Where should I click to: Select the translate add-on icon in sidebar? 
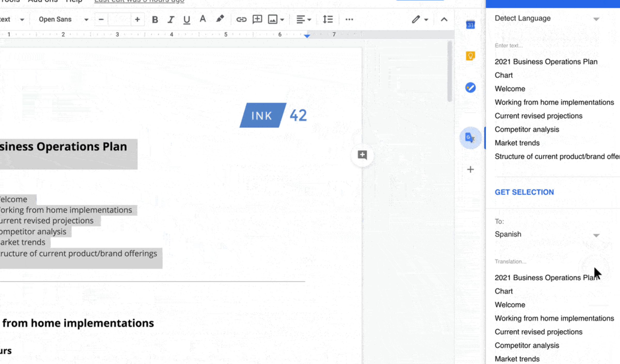(x=470, y=138)
